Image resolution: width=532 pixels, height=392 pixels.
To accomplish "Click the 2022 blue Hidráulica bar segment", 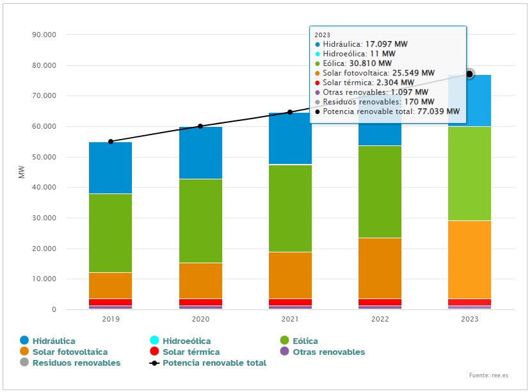I will (380, 134).
